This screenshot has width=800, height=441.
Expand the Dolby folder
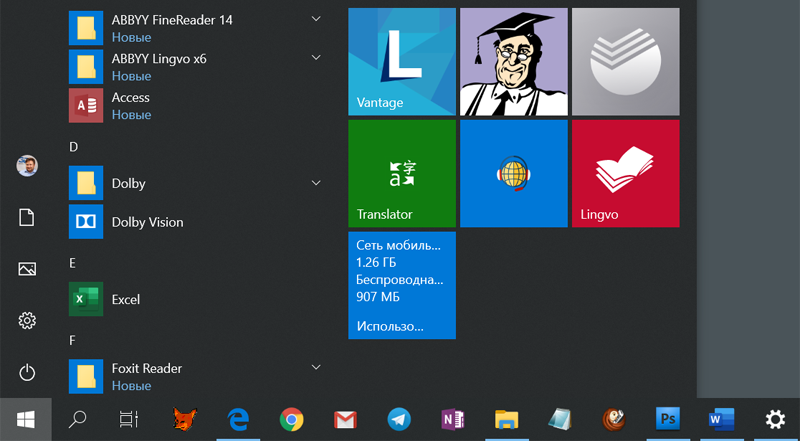(316, 183)
